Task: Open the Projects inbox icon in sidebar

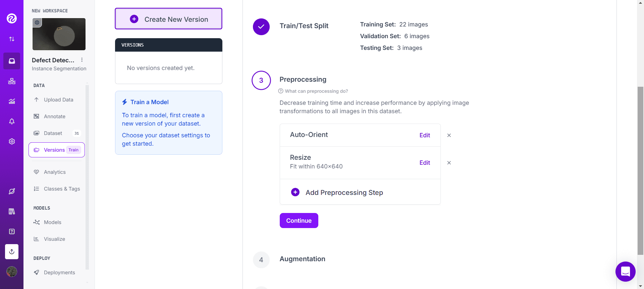Action: coord(12,61)
